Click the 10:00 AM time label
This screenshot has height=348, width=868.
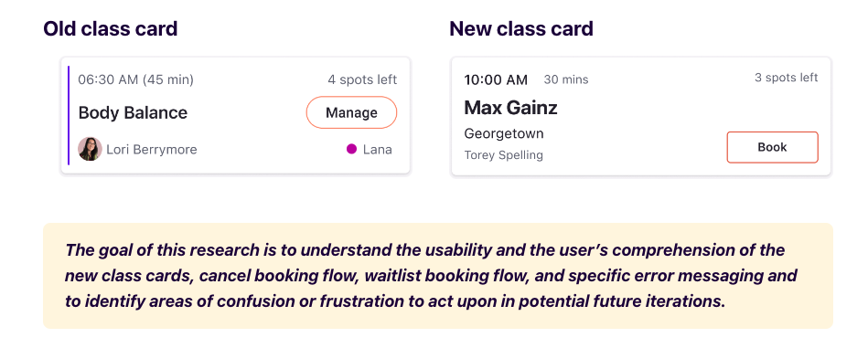click(x=496, y=80)
